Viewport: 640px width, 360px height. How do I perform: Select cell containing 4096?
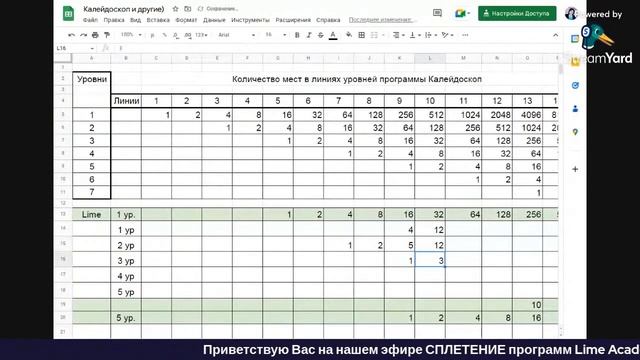(x=527, y=115)
